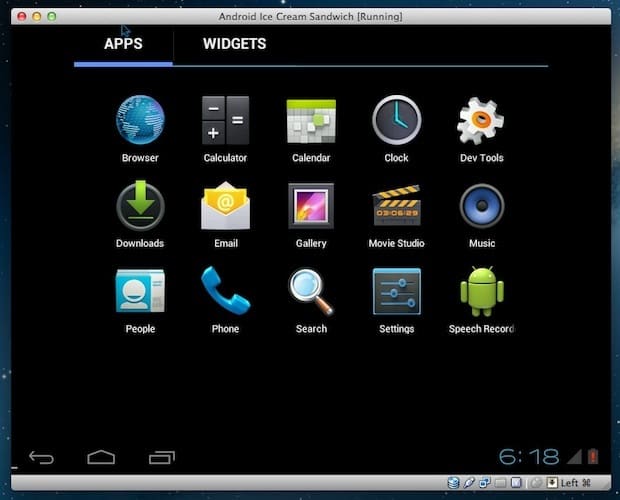Open the Settings app
The height and width of the screenshot is (500, 620).
pos(397,291)
